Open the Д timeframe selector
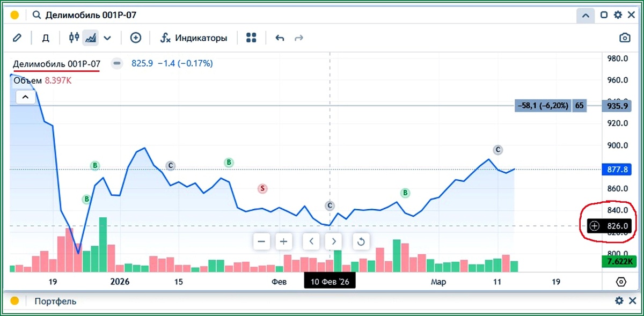 pos(46,38)
